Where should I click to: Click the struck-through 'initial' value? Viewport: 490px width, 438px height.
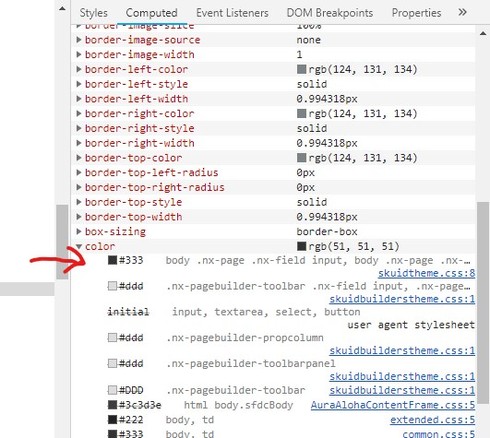click(128, 312)
